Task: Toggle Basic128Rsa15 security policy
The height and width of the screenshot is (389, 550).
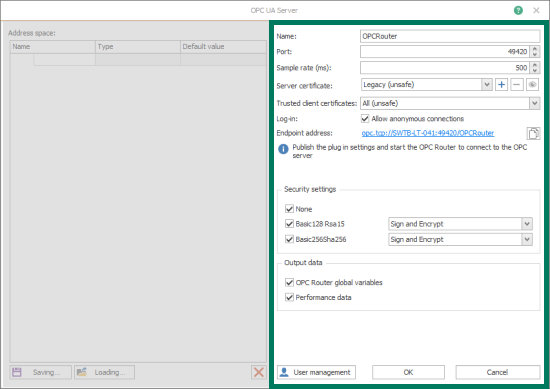Action: tap(289, 224)
